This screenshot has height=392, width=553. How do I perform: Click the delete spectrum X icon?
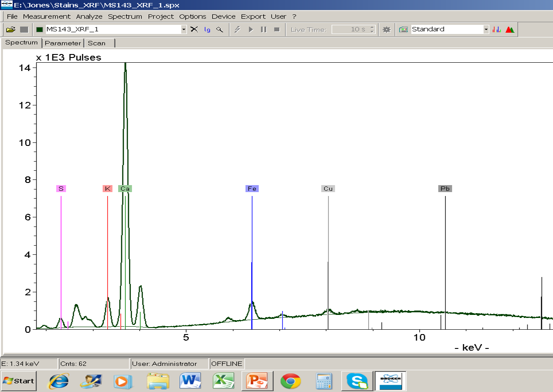[x=194, y=30]
